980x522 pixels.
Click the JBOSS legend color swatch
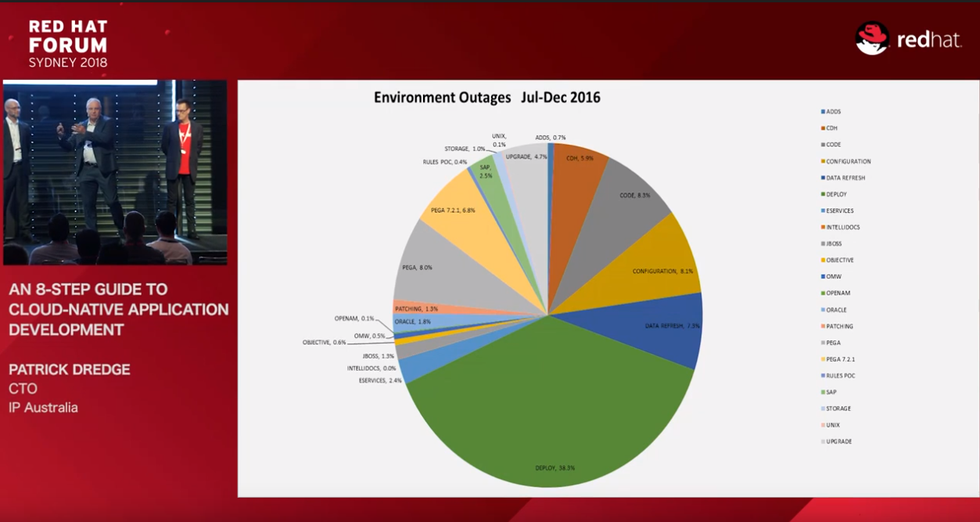pos(823,243)
